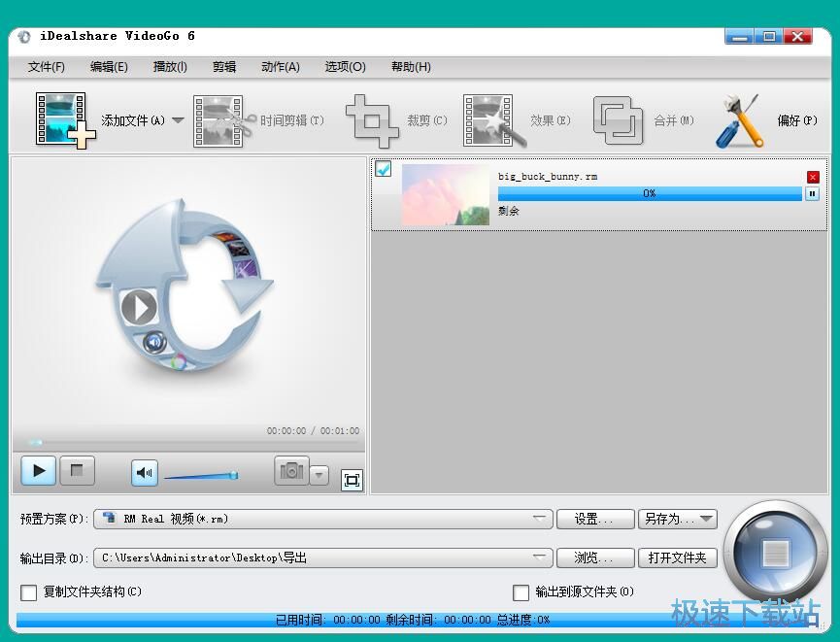Open the 文件(F) menu
Image resolution: width=840 pixels, height=642 pixels.
coord(47,67)
